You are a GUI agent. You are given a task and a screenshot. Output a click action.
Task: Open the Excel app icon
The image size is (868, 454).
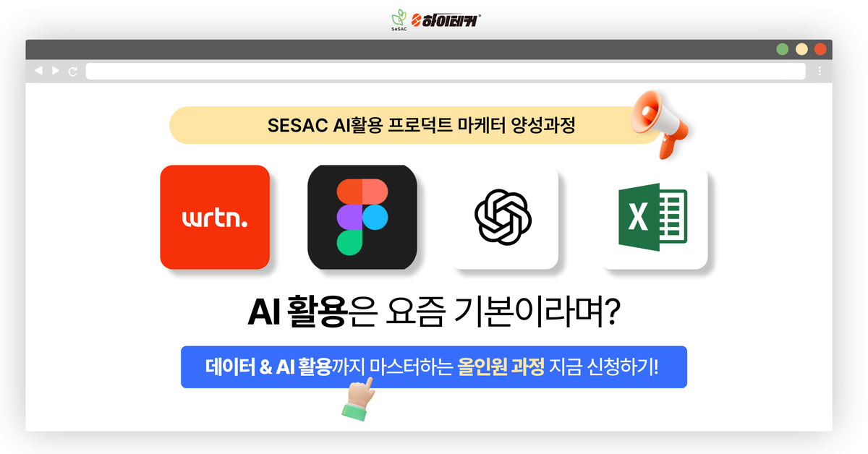pyautogui.click(x=655, y=218)
